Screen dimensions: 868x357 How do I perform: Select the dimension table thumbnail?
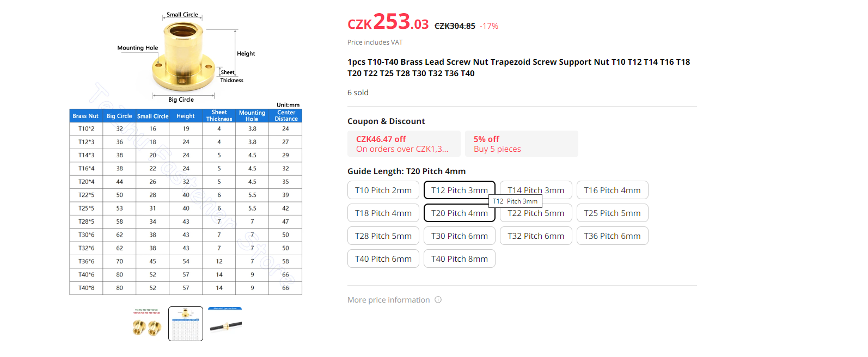click(x=186, y=324)
